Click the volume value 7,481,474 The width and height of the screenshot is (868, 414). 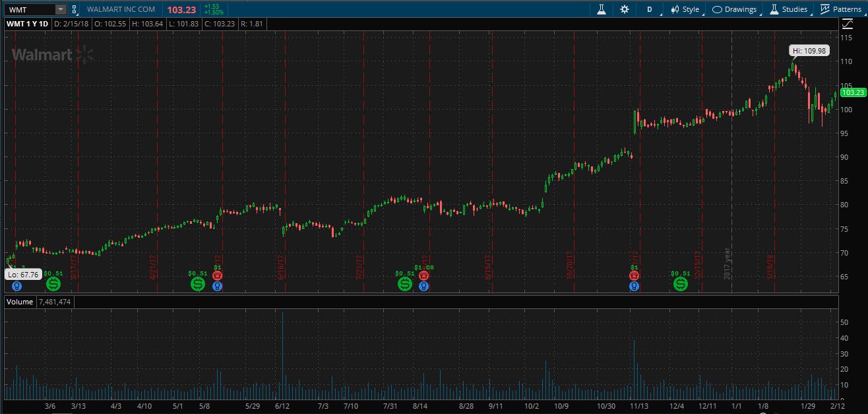(55, 302)
